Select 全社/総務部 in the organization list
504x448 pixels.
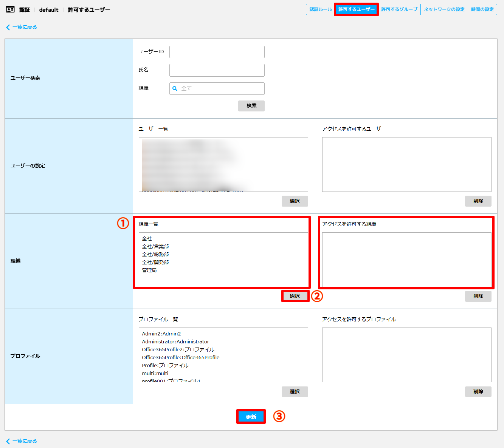(155, 255)
